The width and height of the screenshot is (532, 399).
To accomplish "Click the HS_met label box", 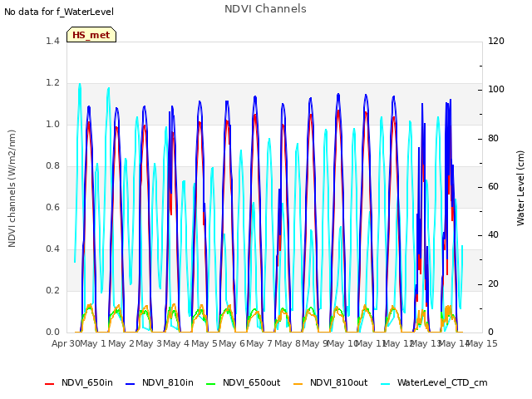I will point(91,35).
